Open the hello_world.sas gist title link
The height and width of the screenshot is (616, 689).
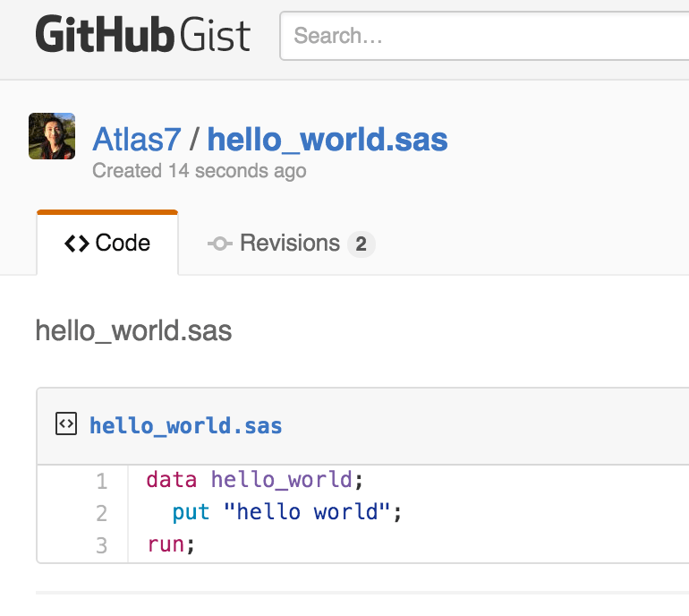(327, 139)
